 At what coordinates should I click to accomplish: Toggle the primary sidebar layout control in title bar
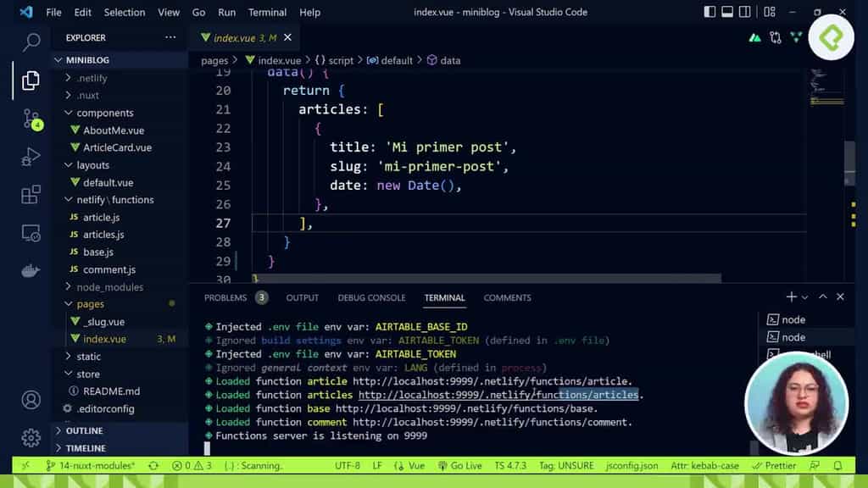click(x=709, y=12)
